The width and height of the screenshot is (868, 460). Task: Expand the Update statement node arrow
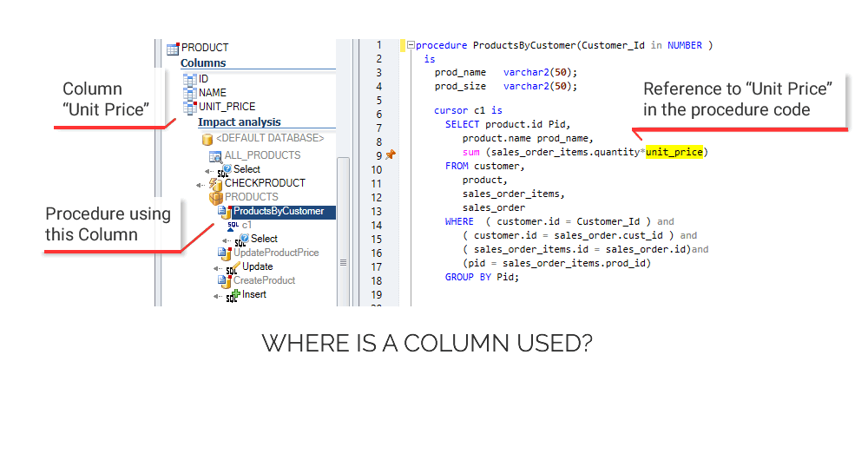217,267
